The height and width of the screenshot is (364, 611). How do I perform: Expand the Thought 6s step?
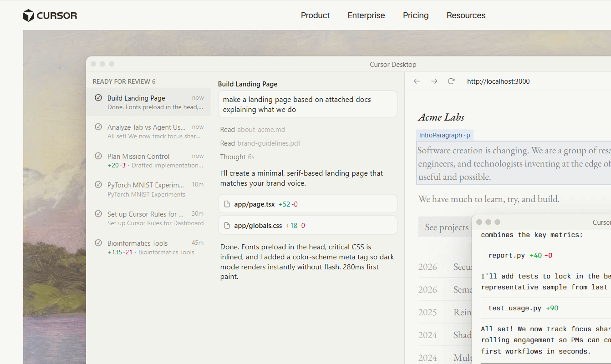237,157
